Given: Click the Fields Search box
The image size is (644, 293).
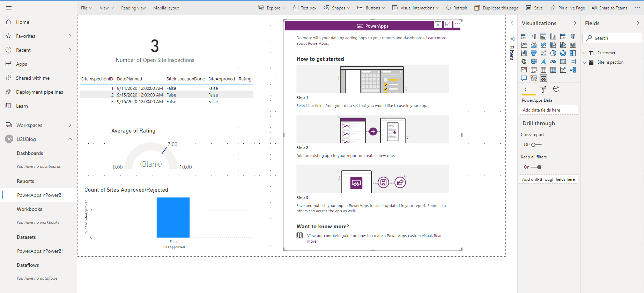Looking at the screenshot, I should (x=612, y=38).
